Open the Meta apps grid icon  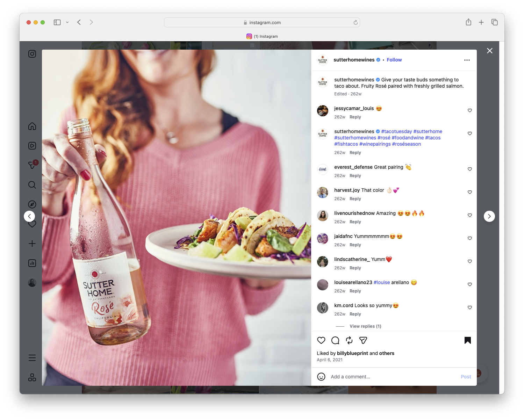coord(32,377)
